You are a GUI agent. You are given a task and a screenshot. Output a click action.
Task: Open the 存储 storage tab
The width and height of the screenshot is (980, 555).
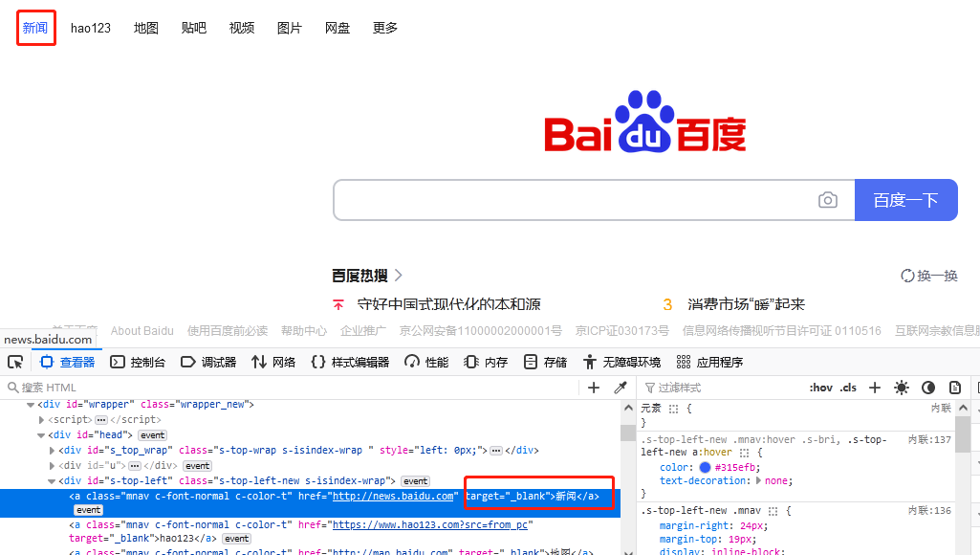click(545, 363)
